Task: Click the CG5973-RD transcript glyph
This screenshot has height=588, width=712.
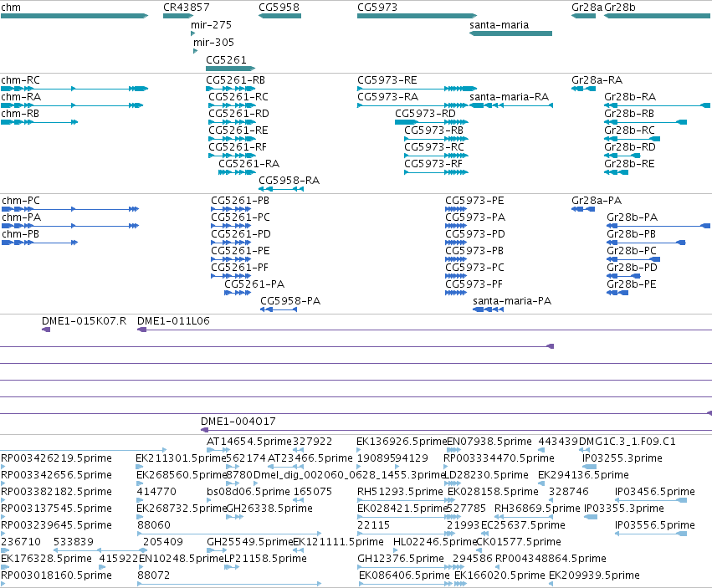Action: click(432, 122)
